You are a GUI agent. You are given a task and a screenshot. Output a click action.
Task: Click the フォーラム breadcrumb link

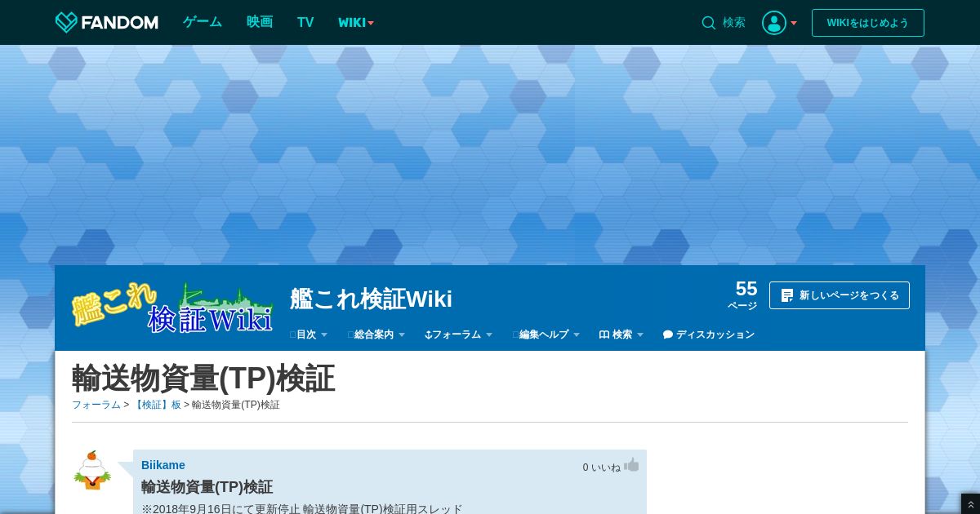tap(96, 405)
